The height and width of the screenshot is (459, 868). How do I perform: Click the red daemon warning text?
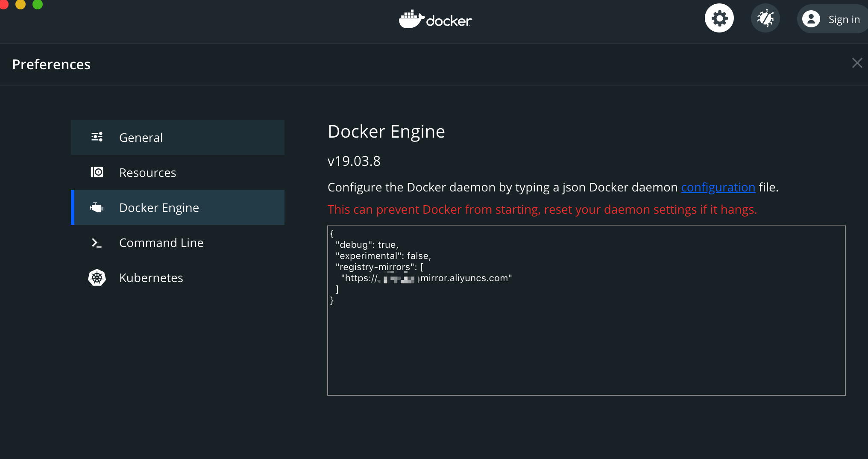542,209
